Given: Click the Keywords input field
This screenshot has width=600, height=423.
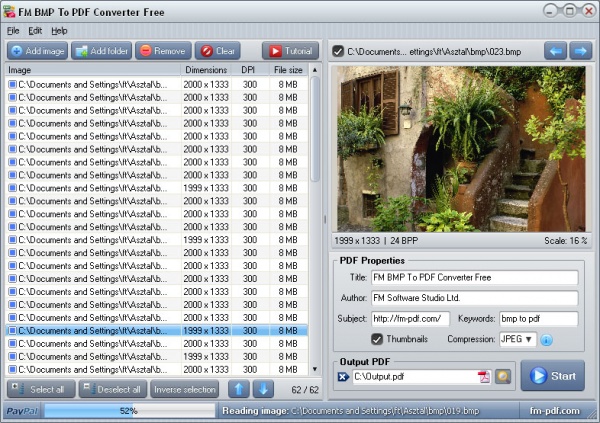Looking at the screenshot, I should (538, 319).
